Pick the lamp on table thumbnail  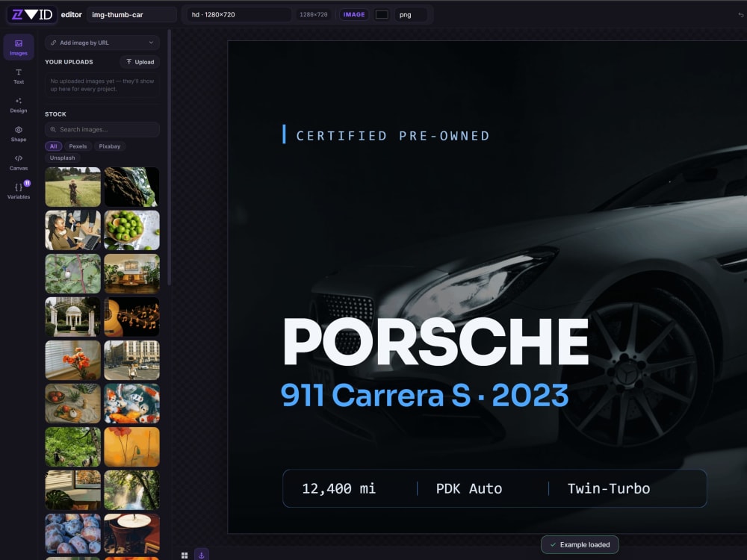(132, 533)
